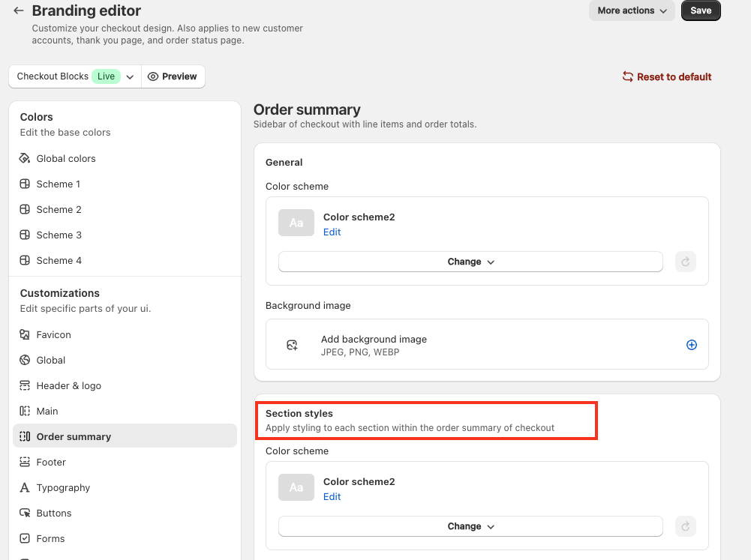Click the Save button
The image size is (751, 560).
[x=701, y=10]
